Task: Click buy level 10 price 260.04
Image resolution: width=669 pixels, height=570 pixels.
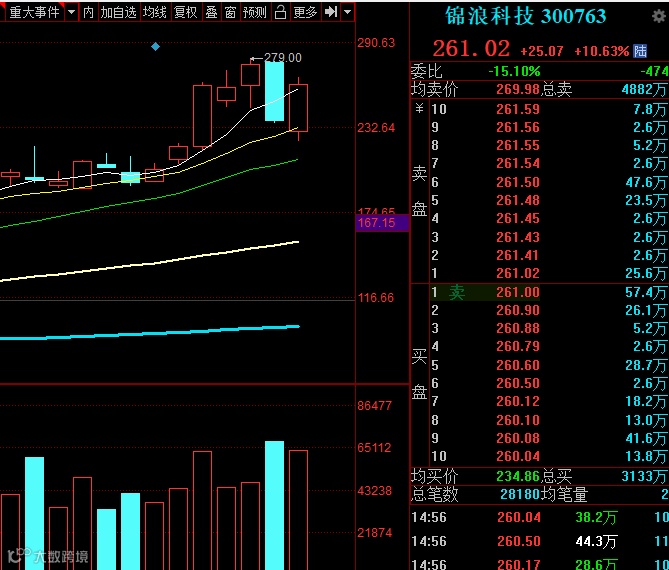Action: click(x=518, y=457)
